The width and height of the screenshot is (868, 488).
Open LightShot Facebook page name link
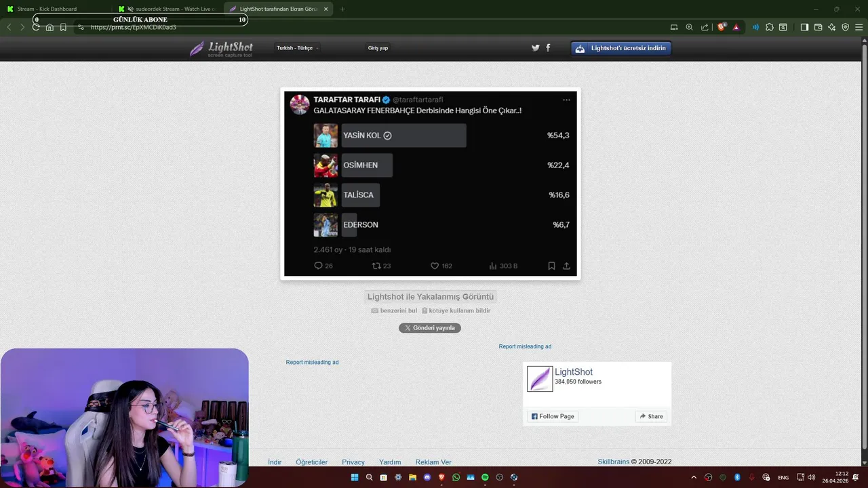[x=574, y=372]
